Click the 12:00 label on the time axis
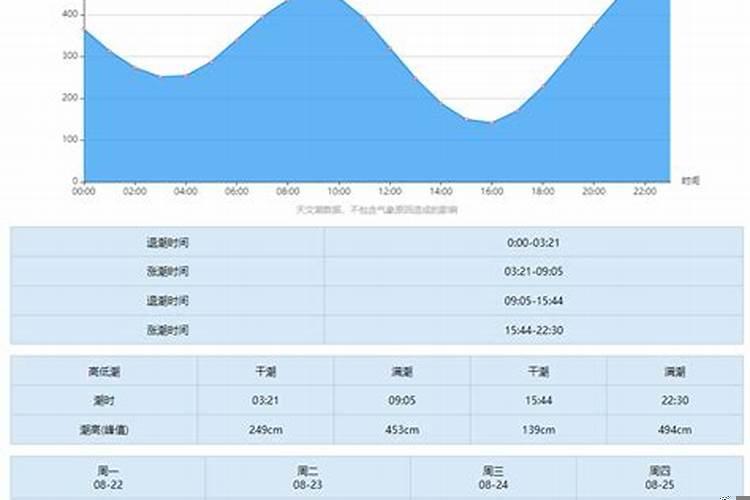 coord(389,191)
